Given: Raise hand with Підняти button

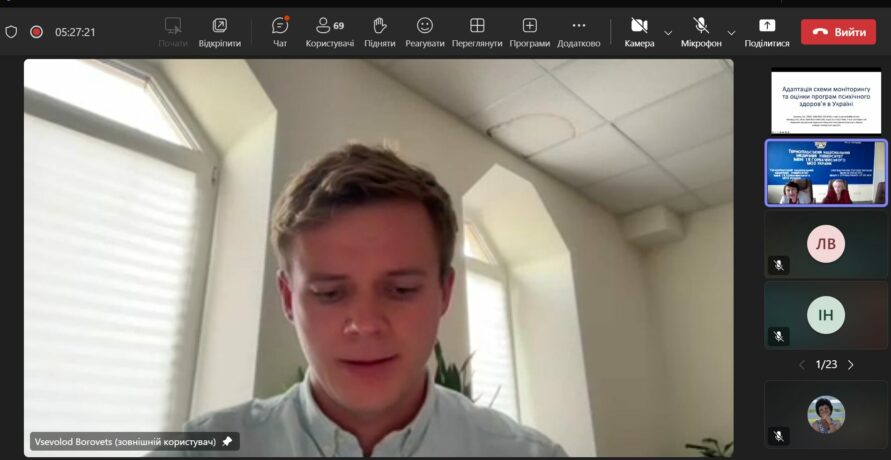Looking at the screenshot, I should [379, 31].
